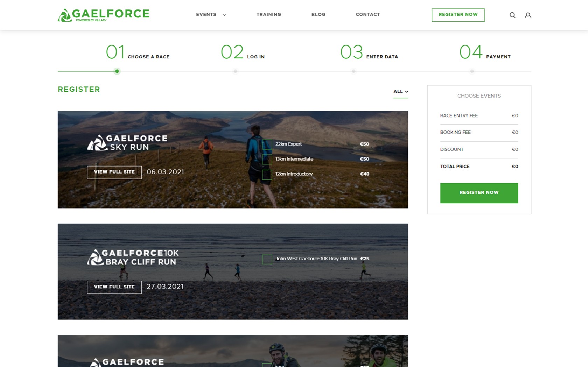Click View Full Site for Sky Run
The height and width of the screenshot is (367, 588).
[x=114, y=172]
